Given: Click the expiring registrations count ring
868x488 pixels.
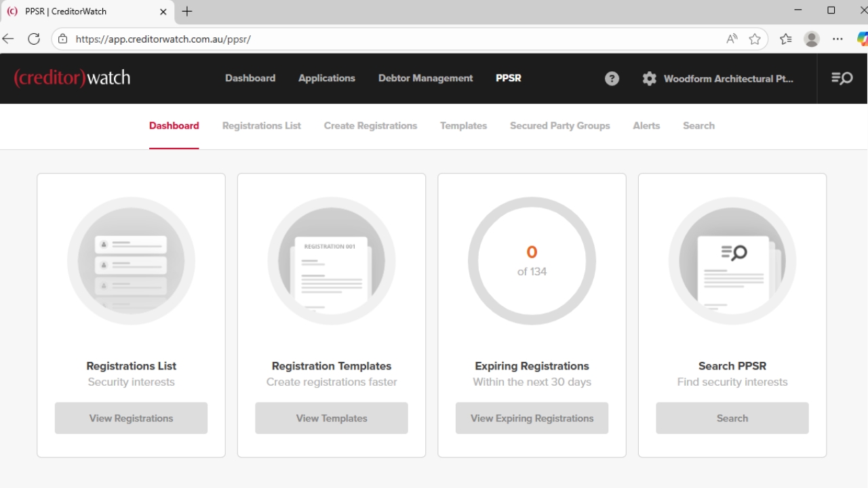Looking at the screenshot, I should point(532,261).
